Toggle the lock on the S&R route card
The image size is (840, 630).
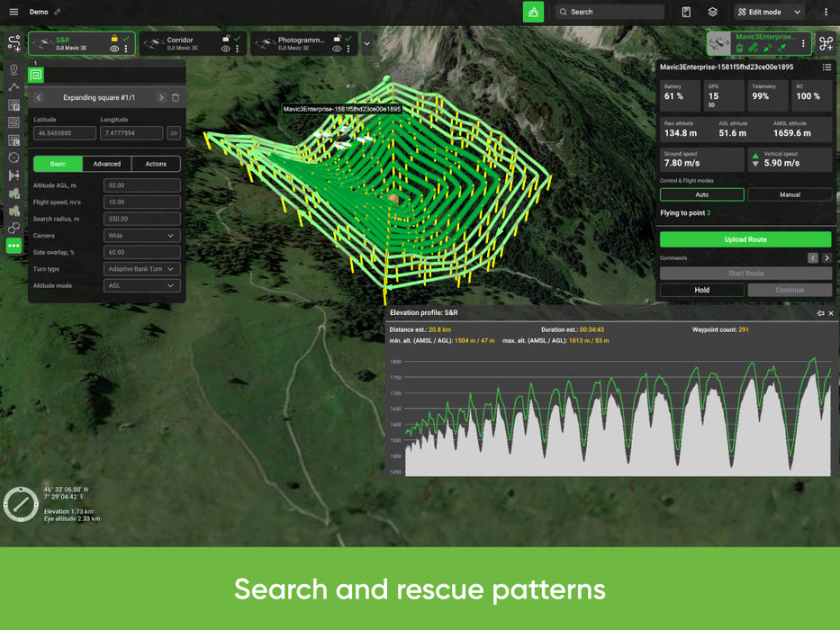point(113,37)
